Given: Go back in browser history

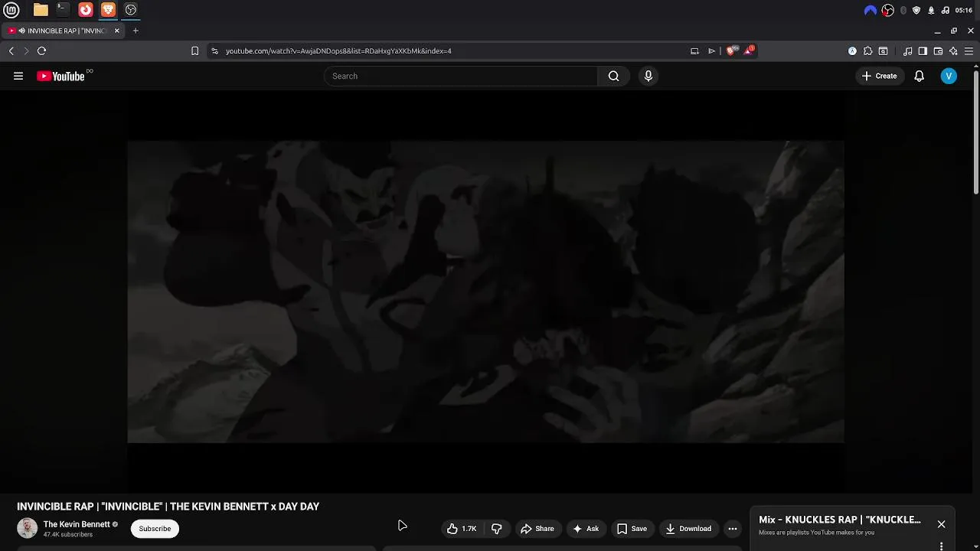Looking at the screenshot, I should (11, 51).
